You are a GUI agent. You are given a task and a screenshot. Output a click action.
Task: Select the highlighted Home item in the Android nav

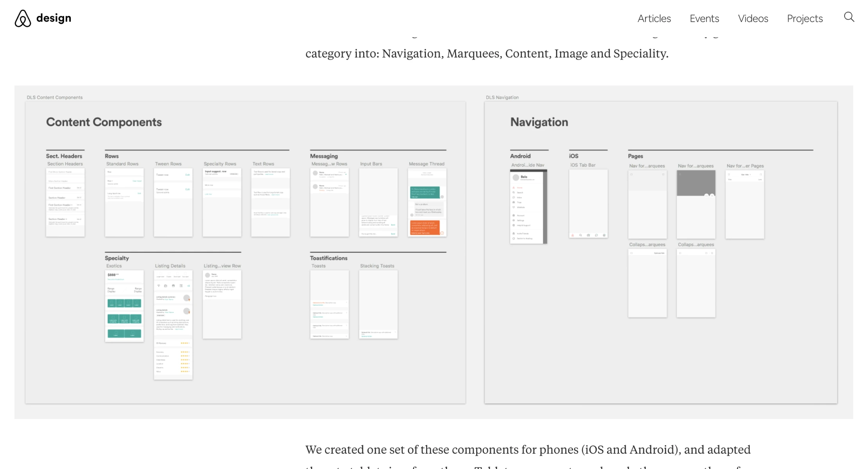tap(519, 188)
